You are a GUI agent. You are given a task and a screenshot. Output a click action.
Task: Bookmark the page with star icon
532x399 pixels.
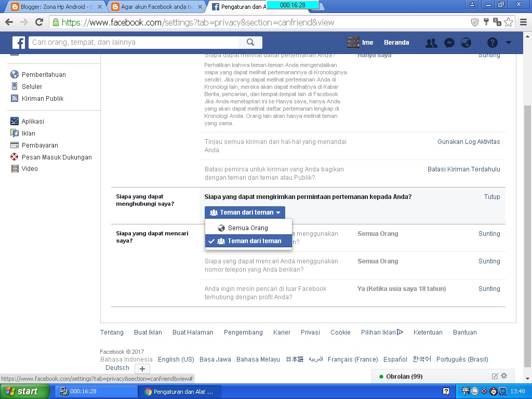click(508, 22)
